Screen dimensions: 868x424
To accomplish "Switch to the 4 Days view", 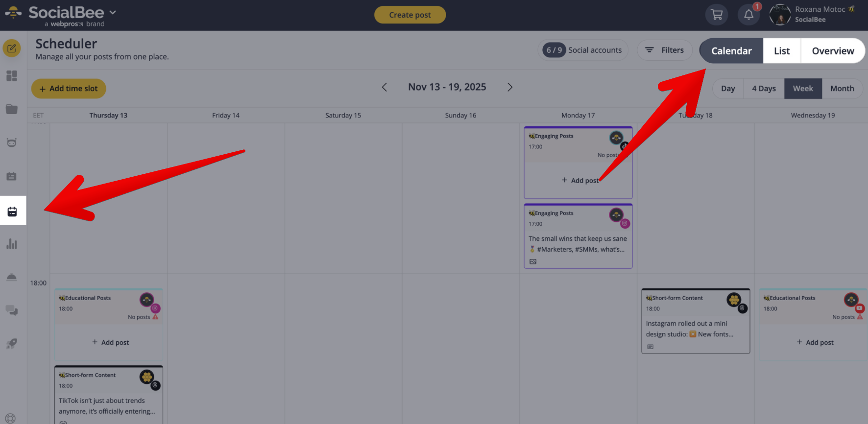I will click(764, 89).
